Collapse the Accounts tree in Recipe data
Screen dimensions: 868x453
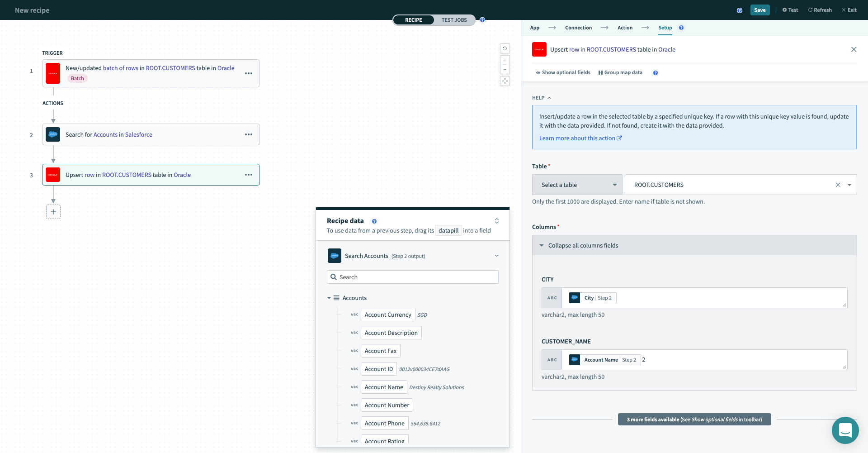[329, 298]
